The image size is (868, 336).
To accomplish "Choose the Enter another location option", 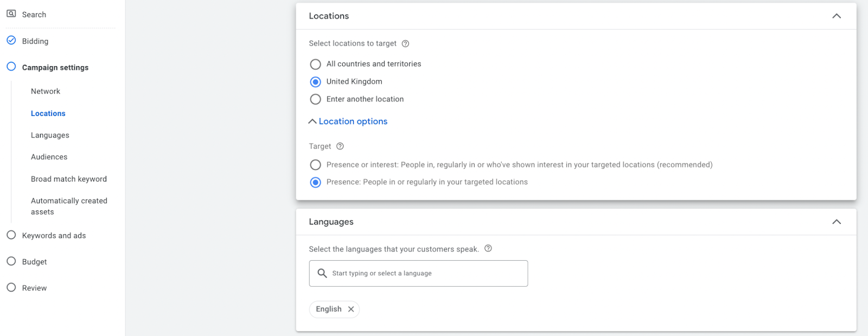I will [315, 99].
